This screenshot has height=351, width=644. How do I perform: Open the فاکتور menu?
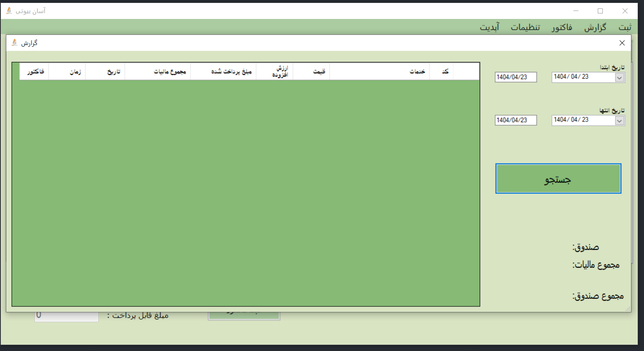(562, 27)
